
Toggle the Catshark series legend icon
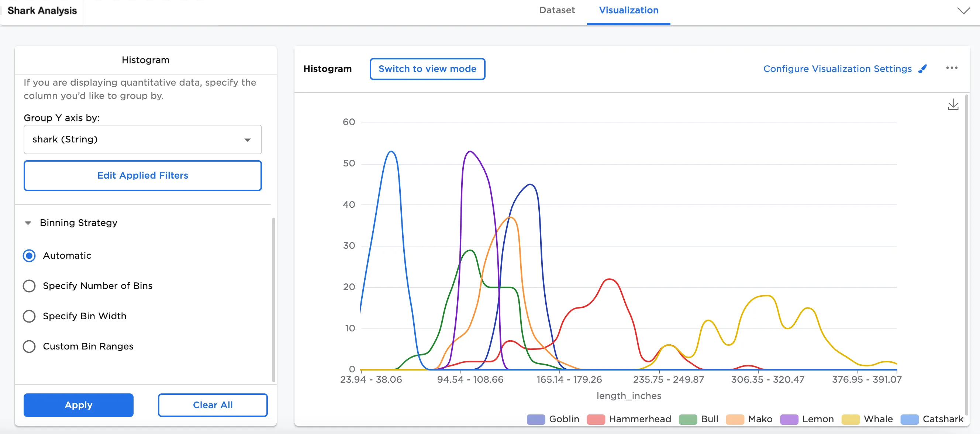pos(909,419)
